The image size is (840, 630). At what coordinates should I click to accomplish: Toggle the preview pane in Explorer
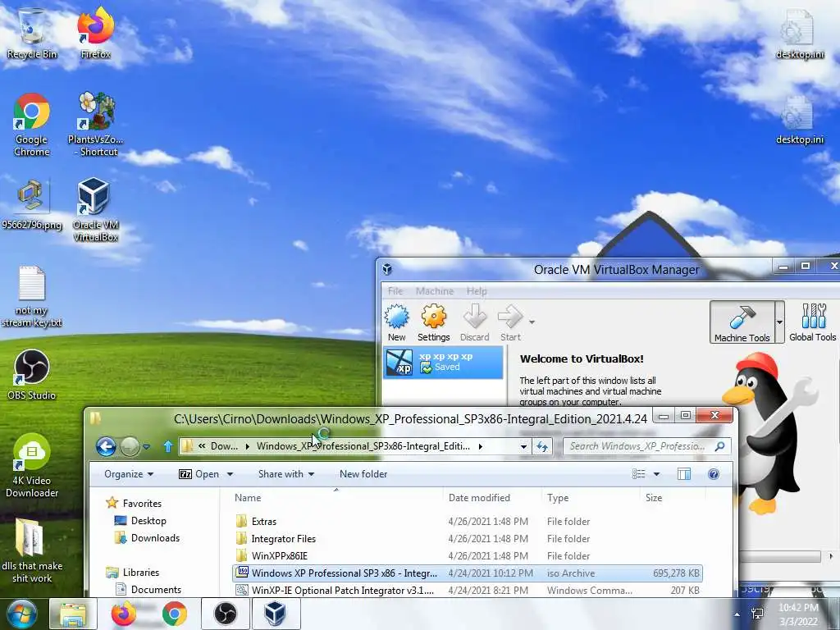click(684, 474)
